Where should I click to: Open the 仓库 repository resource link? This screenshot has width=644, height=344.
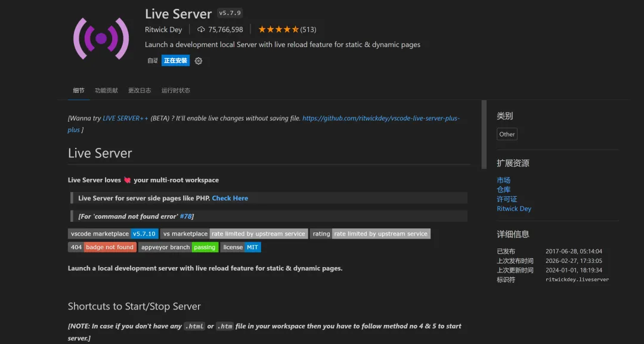click(503, 190)
